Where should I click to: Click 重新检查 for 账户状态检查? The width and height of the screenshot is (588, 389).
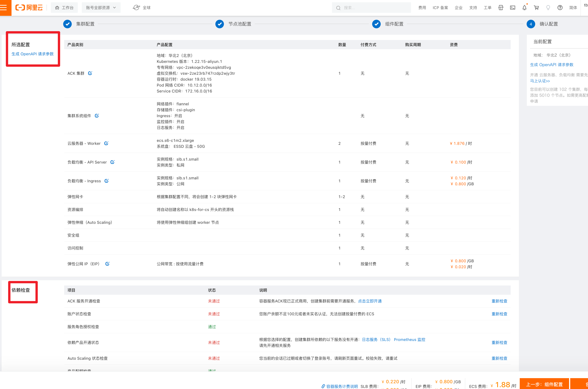pyautogui.click(x=499, y=314)
